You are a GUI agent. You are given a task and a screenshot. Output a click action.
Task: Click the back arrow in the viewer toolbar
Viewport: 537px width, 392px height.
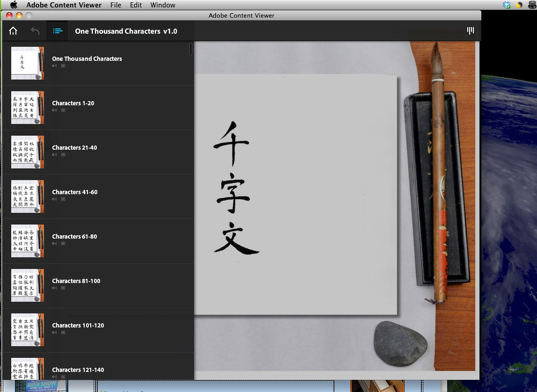coord(35,31)
